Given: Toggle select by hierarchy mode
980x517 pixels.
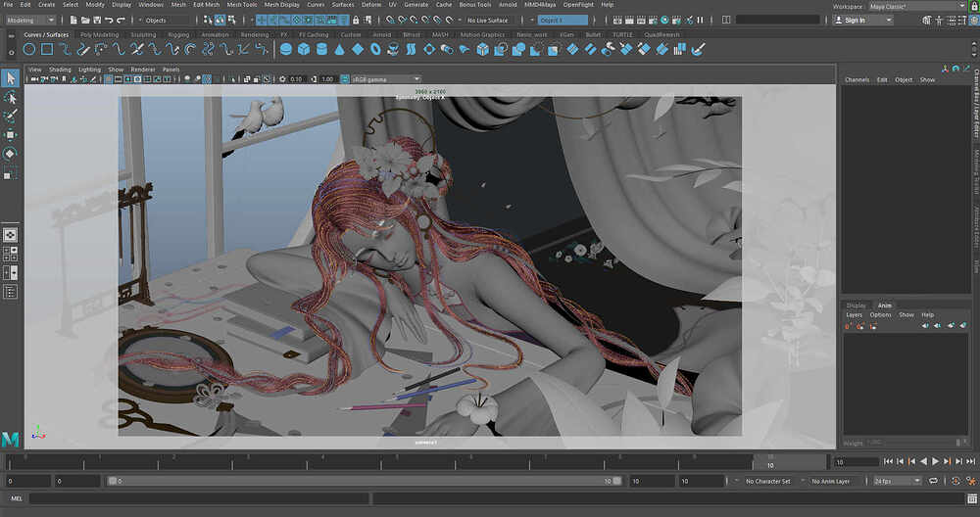Looking at the screenshot, I should pyautogui.click(x=208, y=20).
